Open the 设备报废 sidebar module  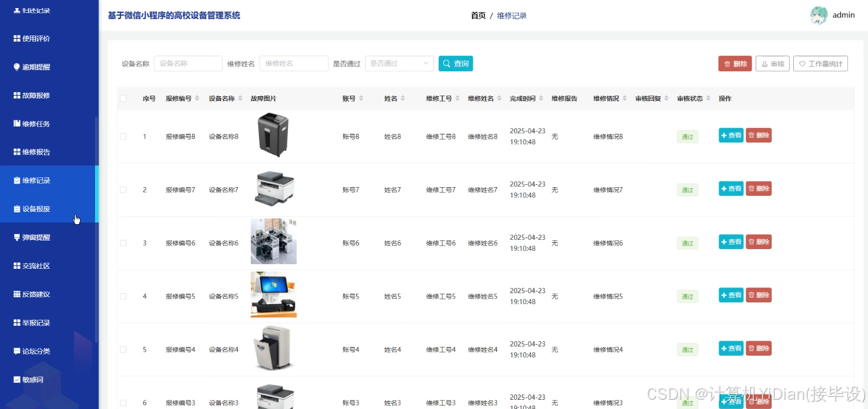[x=35, y=209]
